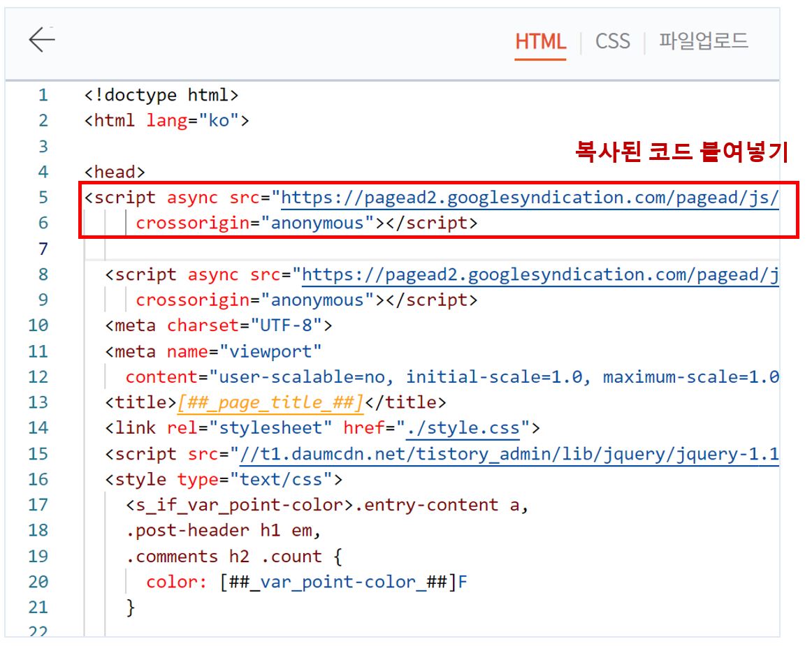Click the meta charset="UTF-8" line

coord(218,325)
